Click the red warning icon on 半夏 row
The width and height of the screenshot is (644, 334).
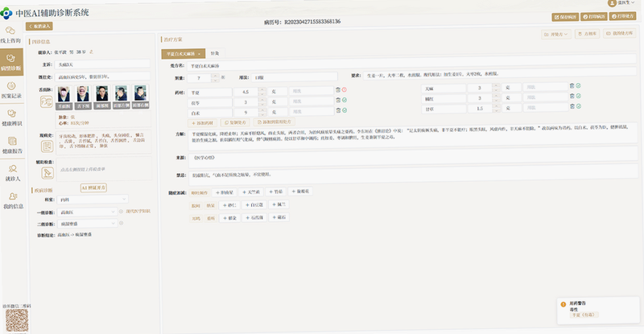coord(345,89)
